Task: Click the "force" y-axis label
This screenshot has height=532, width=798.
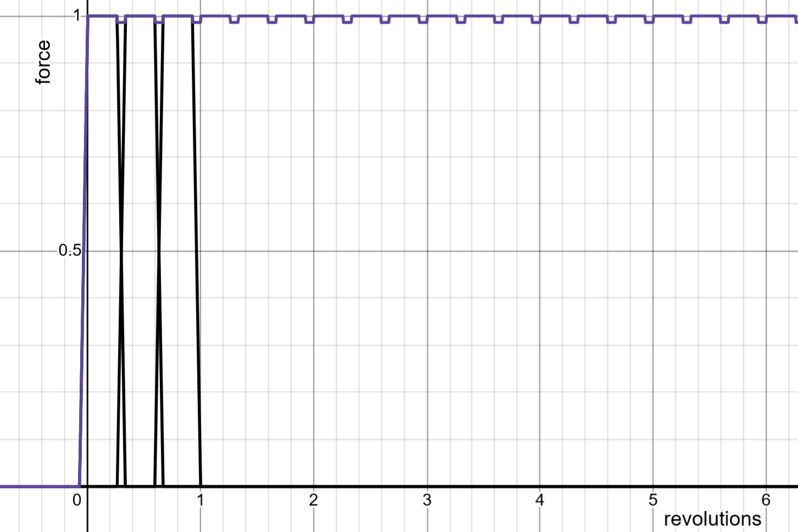Action: point(43,62)
